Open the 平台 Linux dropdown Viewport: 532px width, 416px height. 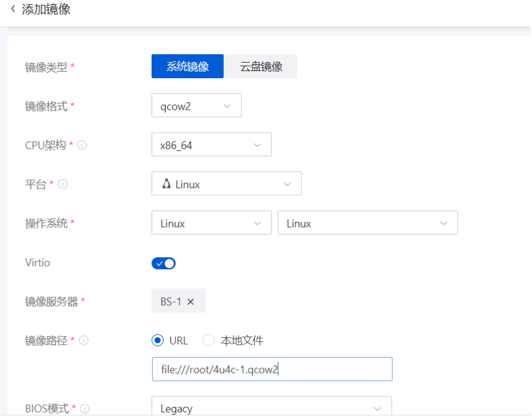(x=226, y=184)
